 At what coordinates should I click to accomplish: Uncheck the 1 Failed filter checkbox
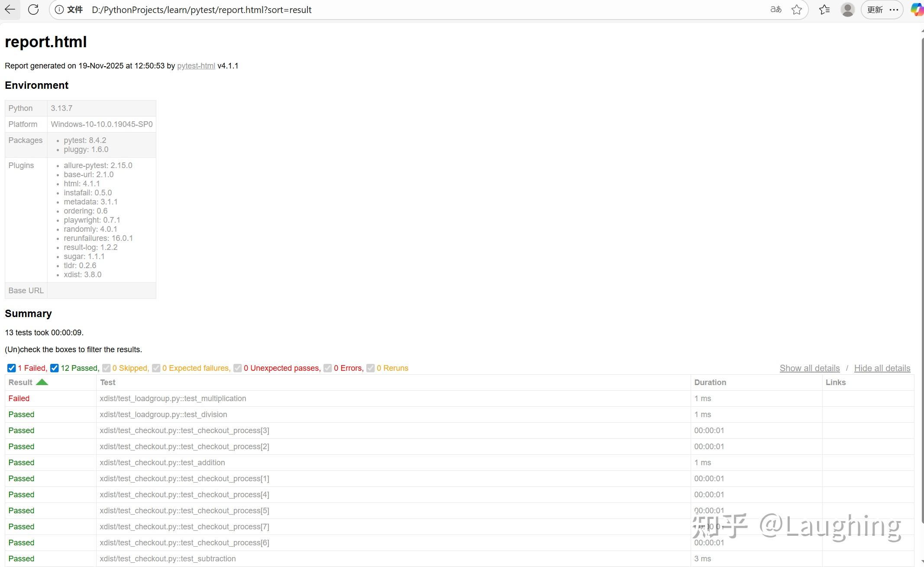(12, 368)
